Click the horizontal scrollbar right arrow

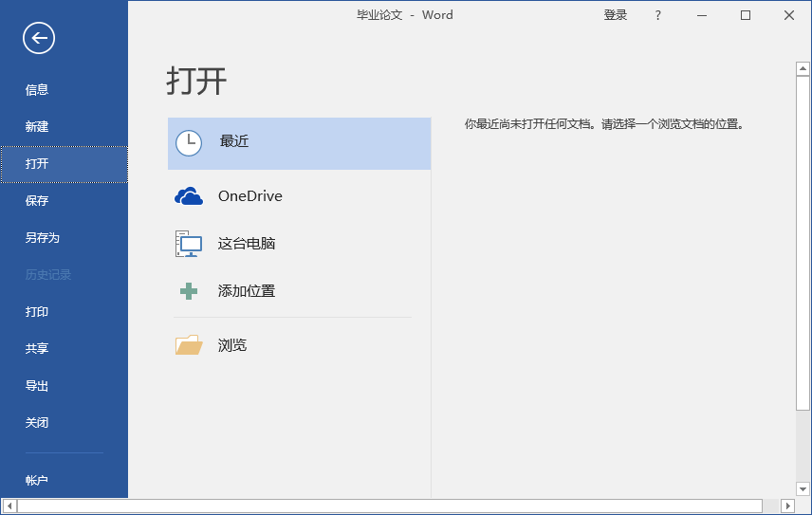click(786, 506)
